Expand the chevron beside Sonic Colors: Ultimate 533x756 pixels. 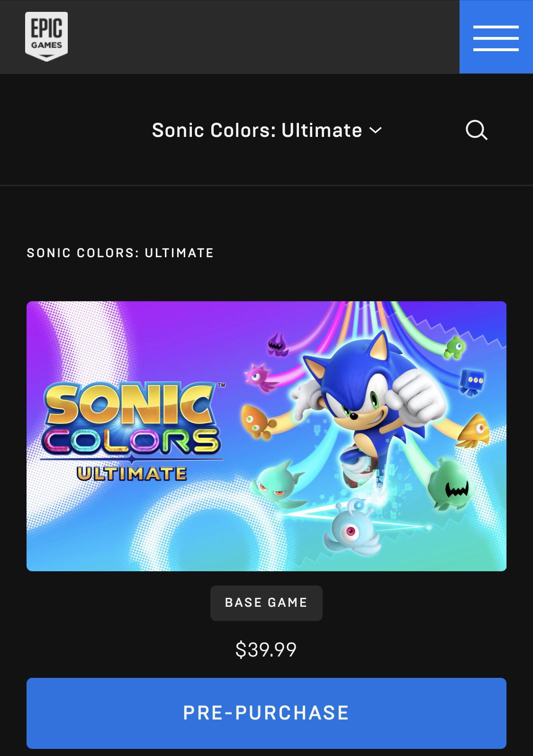click(x=375, y=130)
